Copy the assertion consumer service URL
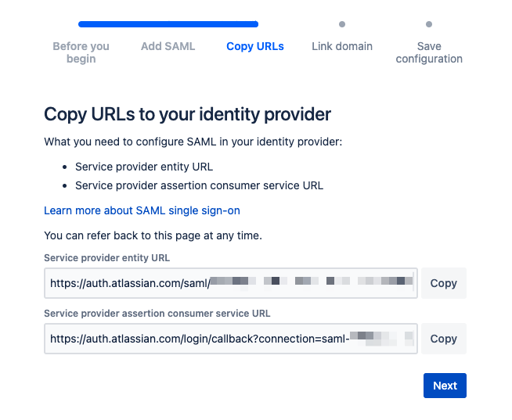Image resolution: width=512 pixels, height=420 pixels. click(x=443, y=339)
